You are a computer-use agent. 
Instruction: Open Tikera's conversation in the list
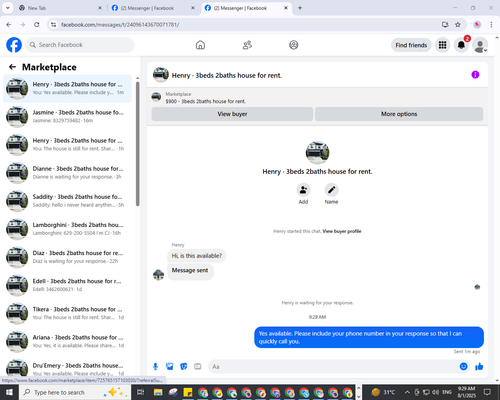[67, 313]
